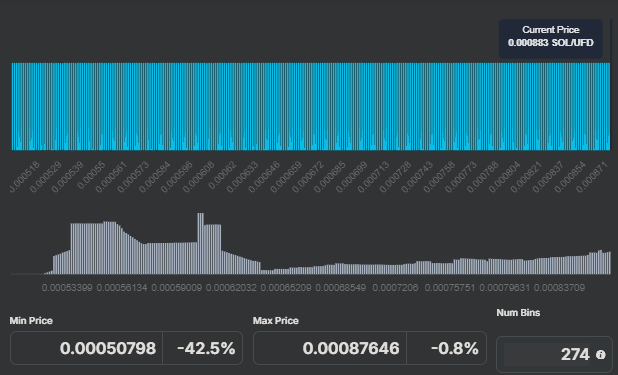618x375 pixels.
Task: Click histogram axis label 0.00075751
Action: [450, 288]
